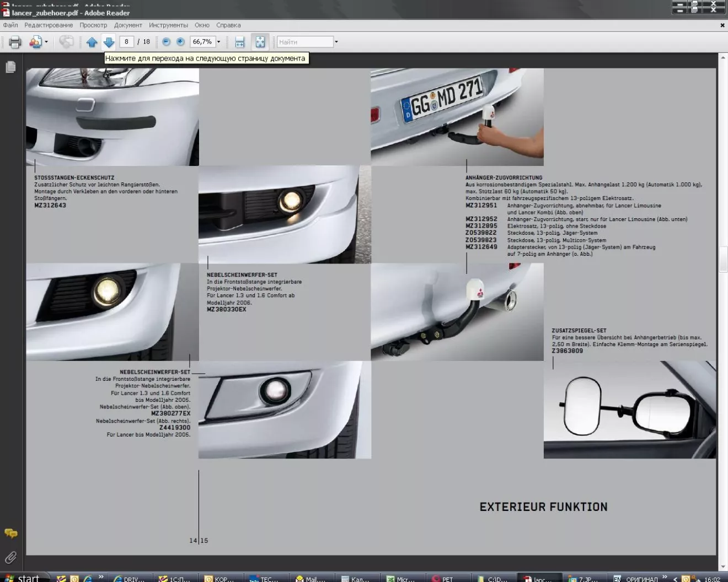Image resolution: width=728 pixels, height=582 pixels.
Task: Click the zoom out minus button
Action: [166, 42]
